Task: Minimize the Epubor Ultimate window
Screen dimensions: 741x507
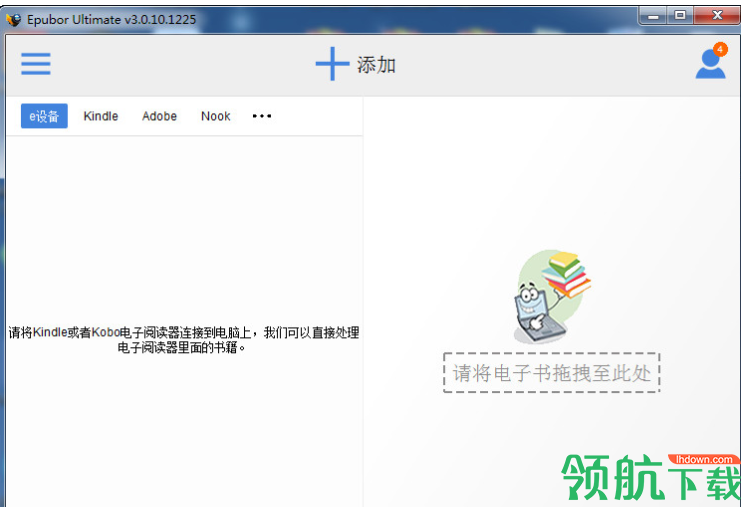Action: (653, 16)
